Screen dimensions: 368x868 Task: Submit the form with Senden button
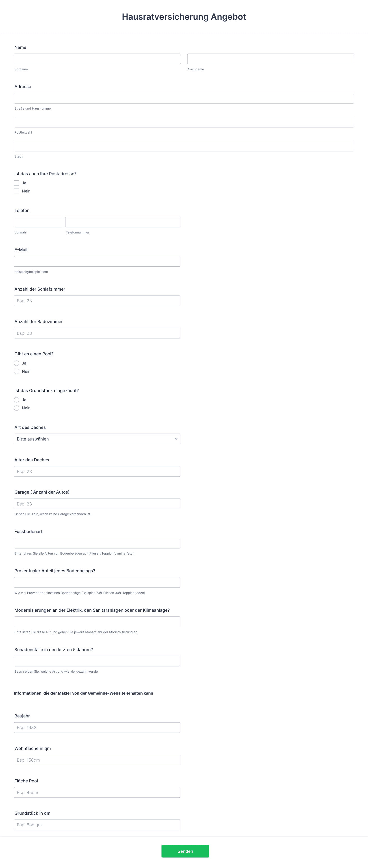pyautogui.click(x=185, y=851)
